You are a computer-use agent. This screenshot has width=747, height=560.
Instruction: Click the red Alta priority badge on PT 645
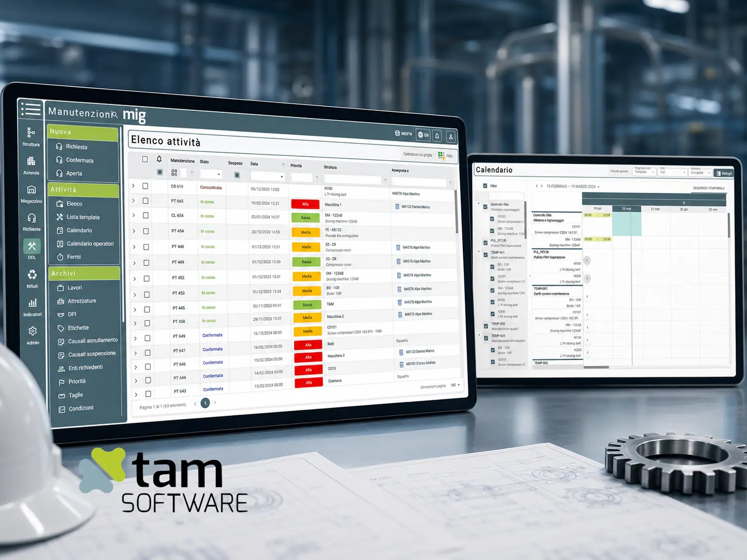point(305,204)
